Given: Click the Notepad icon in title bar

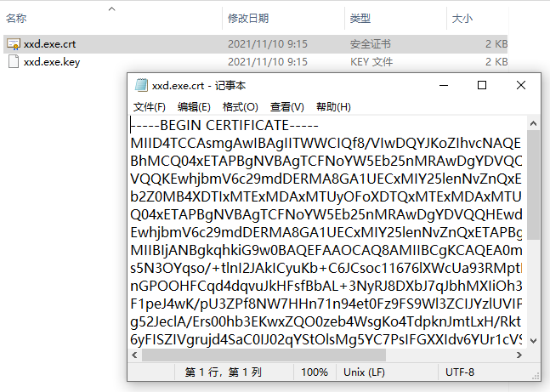Looking at the screenshot, I should click(x=141, y=85).
